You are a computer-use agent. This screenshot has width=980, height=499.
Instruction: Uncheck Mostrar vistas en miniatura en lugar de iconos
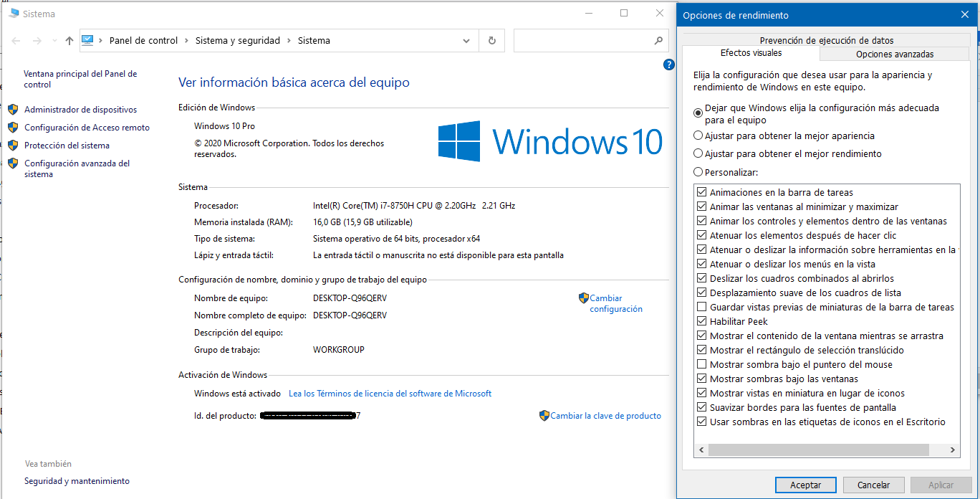[x=702, y=393]
